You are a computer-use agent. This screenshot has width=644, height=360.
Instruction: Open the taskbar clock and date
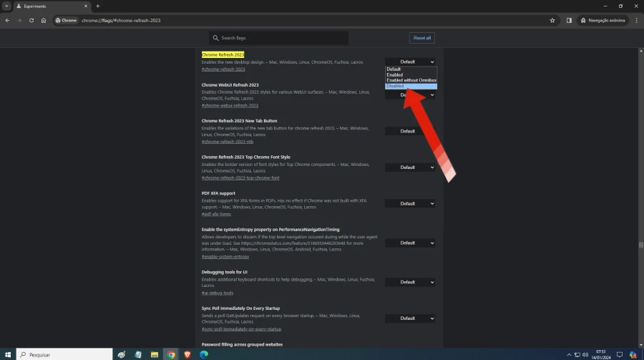pyautogui.click(x=601, y=355)
